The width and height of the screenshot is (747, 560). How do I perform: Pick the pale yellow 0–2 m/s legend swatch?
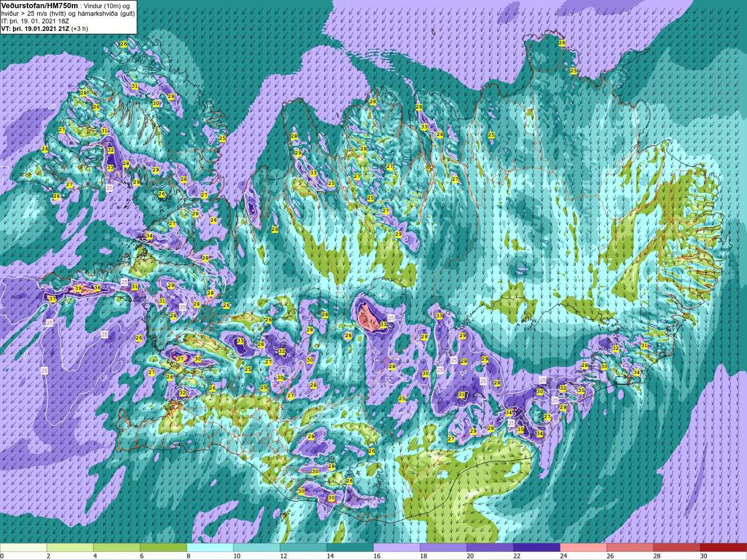[x=23, y=548]
